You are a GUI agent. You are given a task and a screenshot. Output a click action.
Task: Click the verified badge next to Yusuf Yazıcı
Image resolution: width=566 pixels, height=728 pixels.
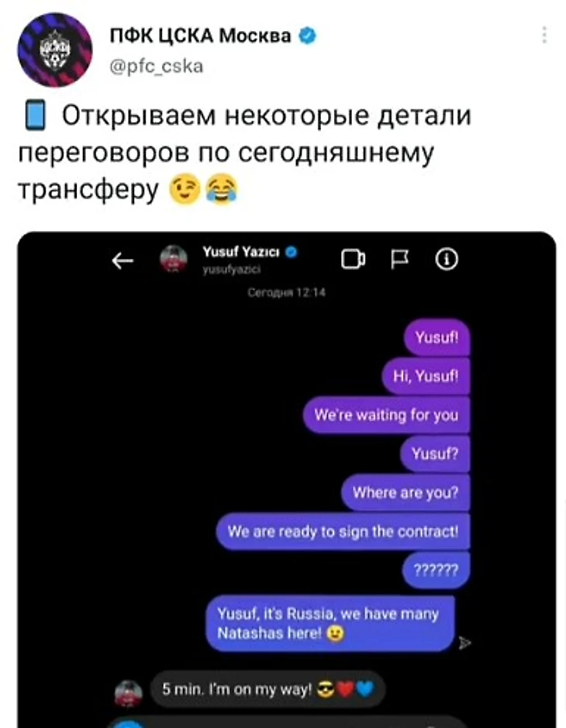click(x=291, y=252)
